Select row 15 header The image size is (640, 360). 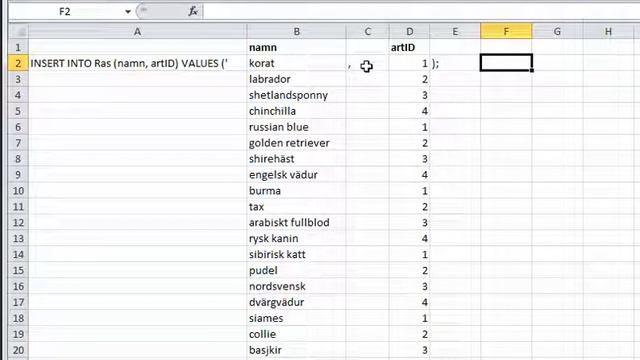[x=18, y=270]
